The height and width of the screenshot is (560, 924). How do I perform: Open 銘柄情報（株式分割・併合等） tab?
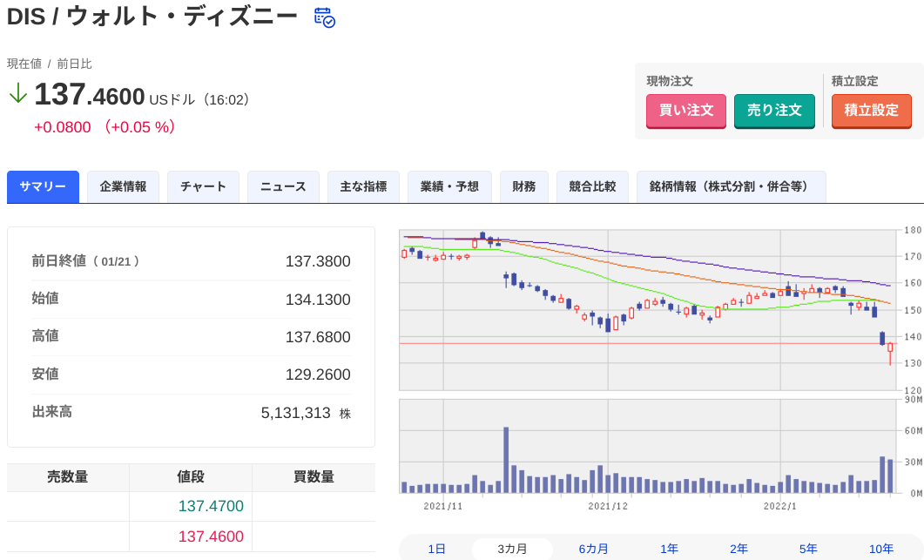tap(732, 187)
